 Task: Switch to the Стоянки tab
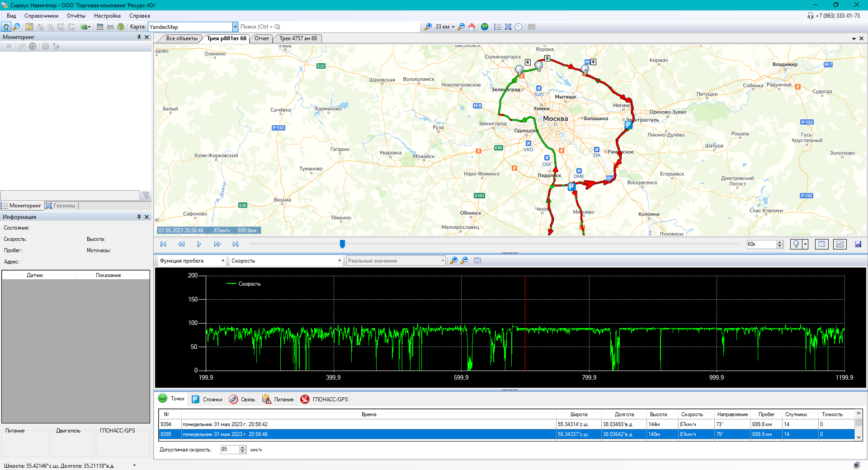(x=207, y=399)
